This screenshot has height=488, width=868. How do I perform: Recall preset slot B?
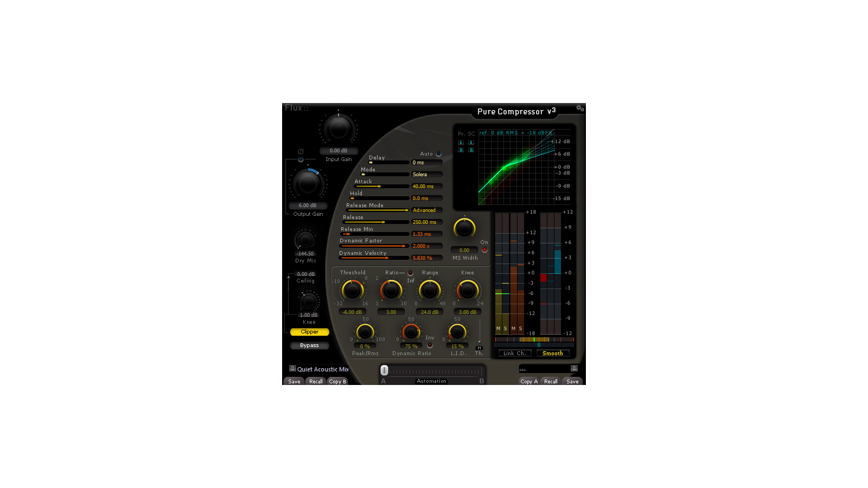[551, 382]
